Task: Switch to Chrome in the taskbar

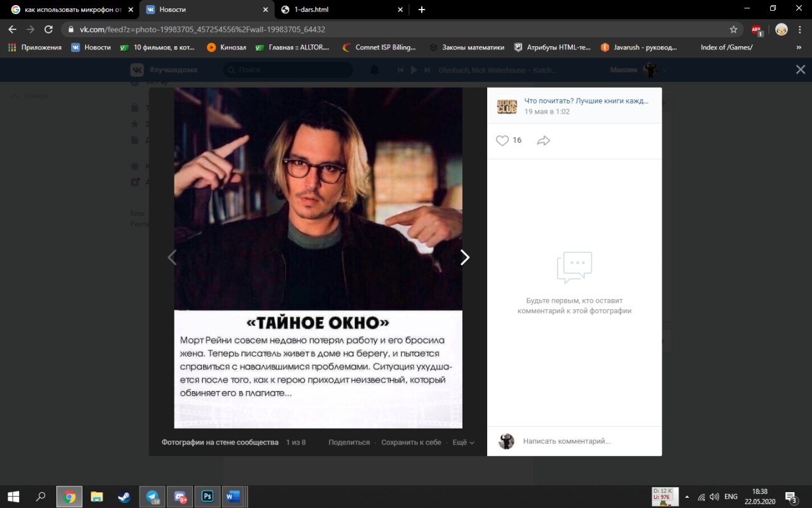Action: pyautogui.click(x=69, y=497)
